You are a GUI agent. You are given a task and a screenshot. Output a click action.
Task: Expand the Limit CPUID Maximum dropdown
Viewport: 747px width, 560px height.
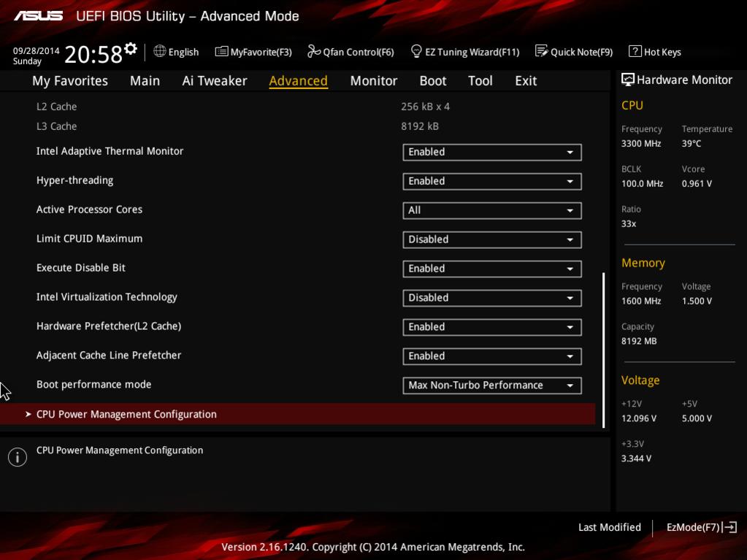(492, 239)
